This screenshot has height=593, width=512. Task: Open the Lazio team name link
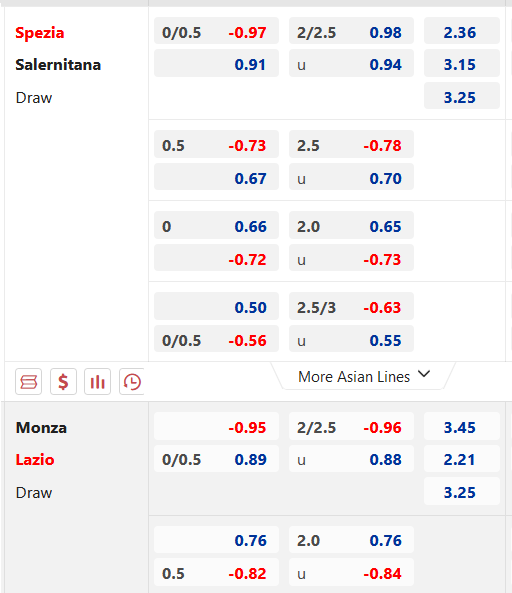35,459
